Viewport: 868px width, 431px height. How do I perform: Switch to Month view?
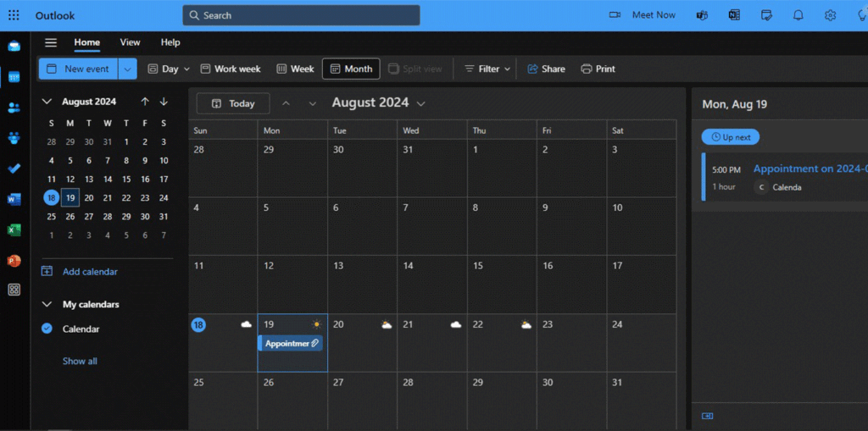click(x=350, y=69)
